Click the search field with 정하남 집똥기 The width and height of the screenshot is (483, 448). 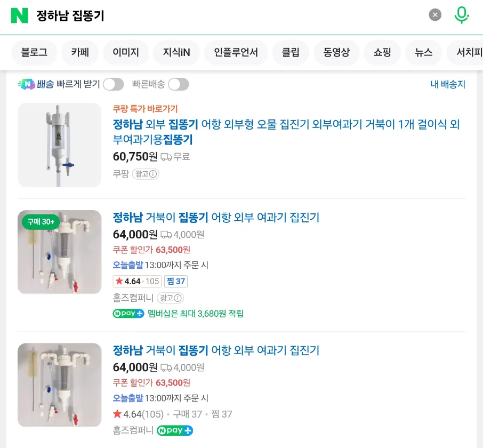pos(228,15)
